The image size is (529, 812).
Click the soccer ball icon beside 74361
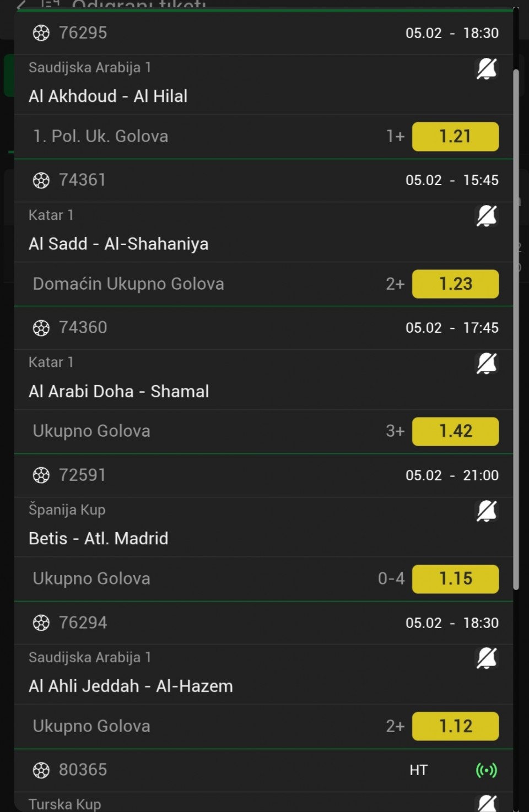coord(41,180)
